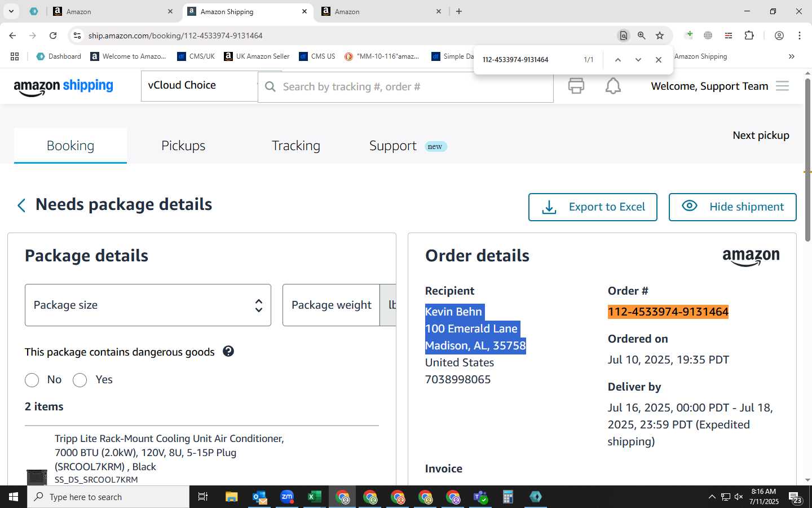
Task: Open the Extensions puzzle icon
Action: 749,36
